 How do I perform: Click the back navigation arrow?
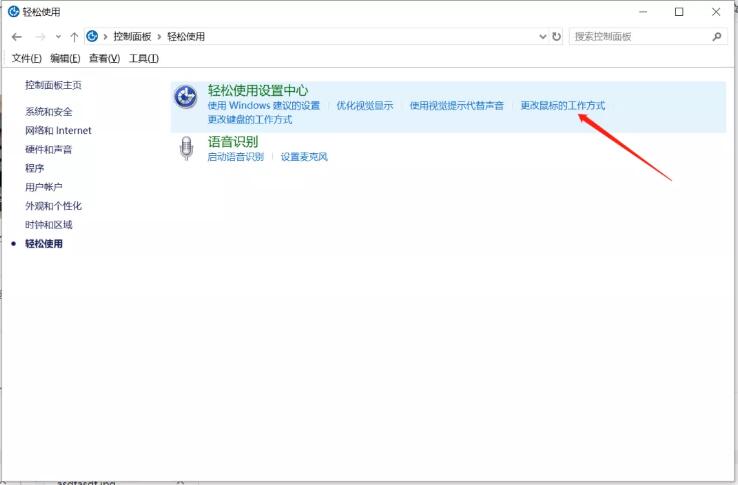pyautogui.click(x=17, y=37)
